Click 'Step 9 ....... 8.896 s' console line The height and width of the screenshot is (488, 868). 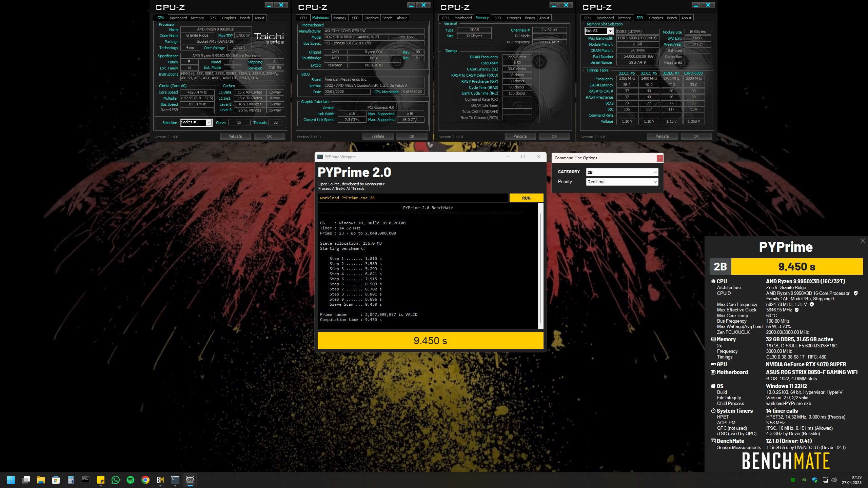(x=355, y=299)
